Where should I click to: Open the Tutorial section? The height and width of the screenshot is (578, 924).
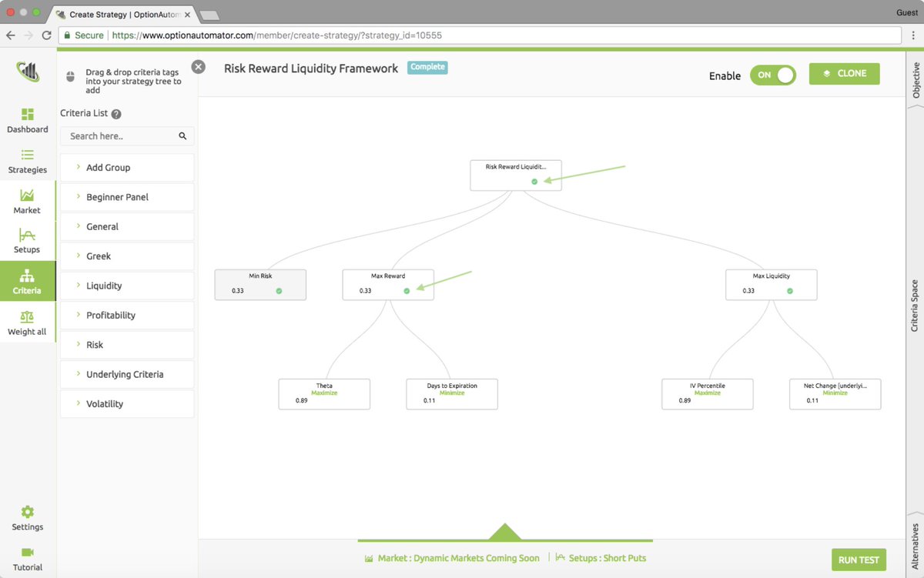coord(27,558)
